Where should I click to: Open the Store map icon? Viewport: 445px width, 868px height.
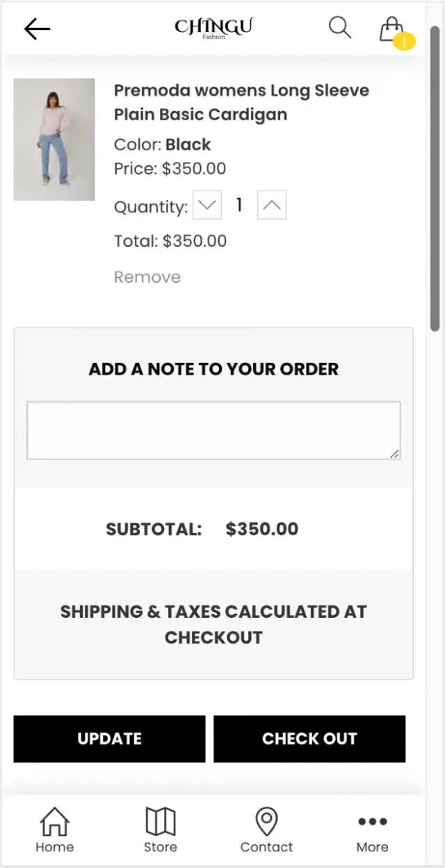161,821
